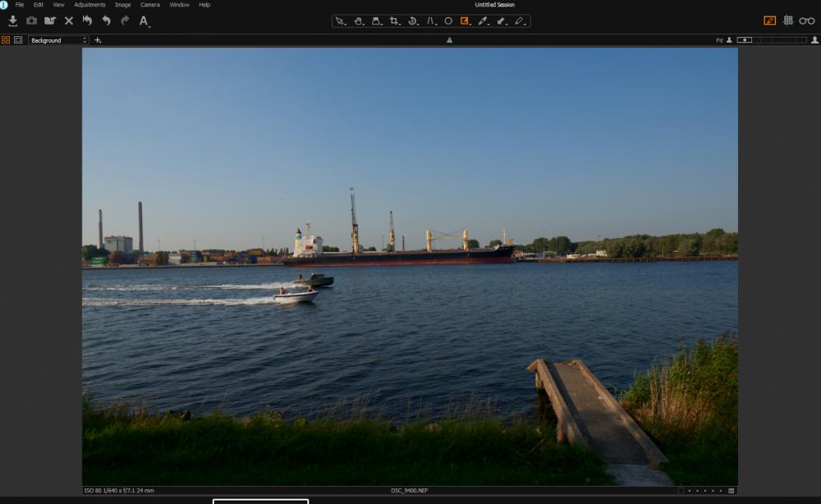The width and height of the screenshot is (821, 504).
Task: Select the Keystone correction tool
Action: click(x=377, y=21)
